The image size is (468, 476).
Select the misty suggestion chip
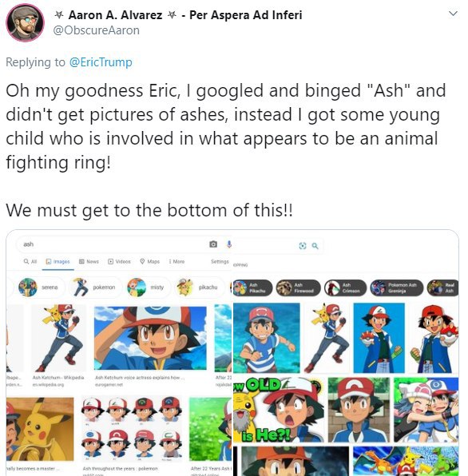[x=148, y=288]
